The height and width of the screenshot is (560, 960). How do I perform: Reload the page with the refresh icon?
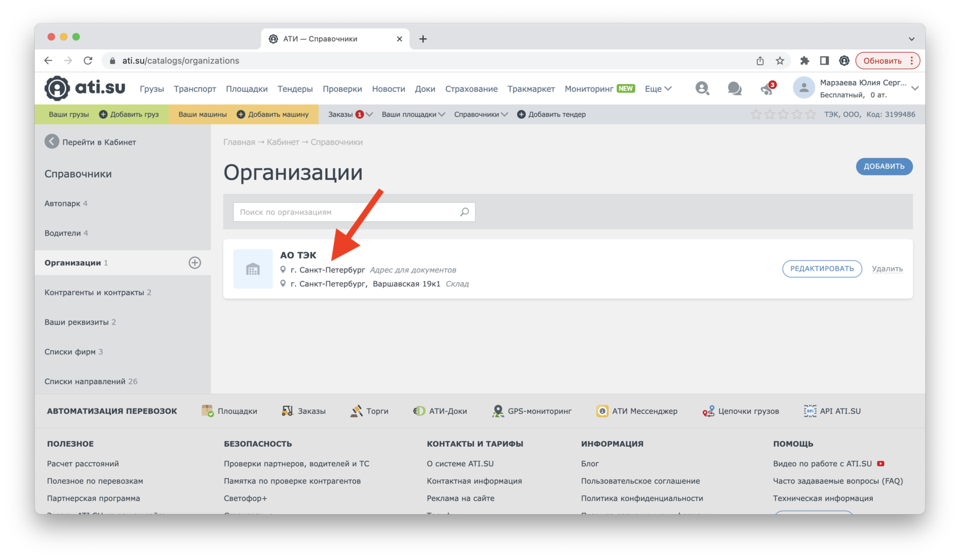pyautogui.click(x=88, y=61)
